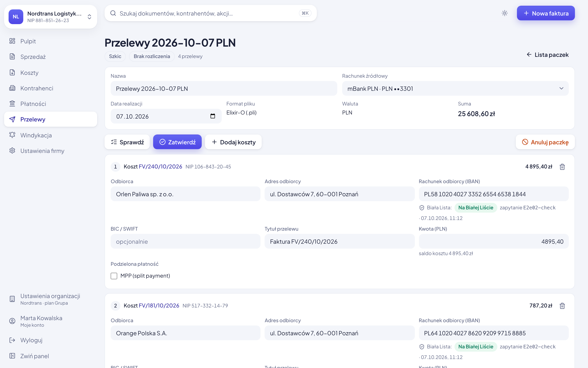The width and height of the screenshot is (588, 368).
Task: Click the NL company avatar
Action: (x=16, y=17)
